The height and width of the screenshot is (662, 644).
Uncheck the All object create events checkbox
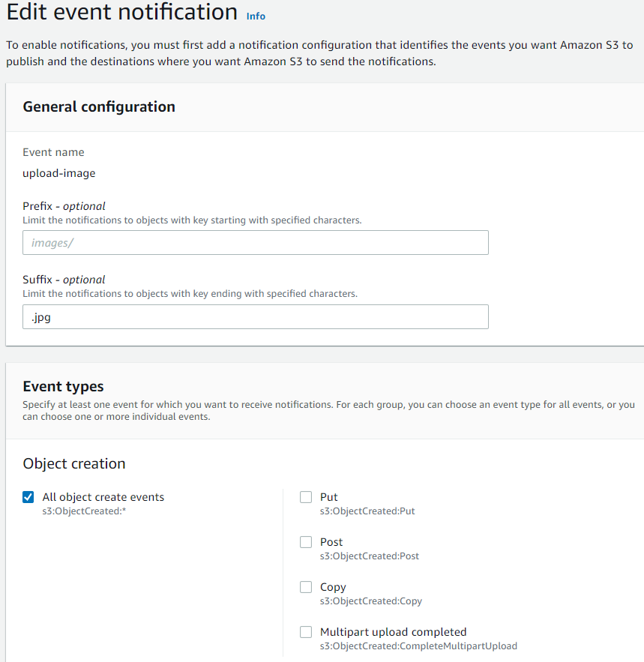pyautogui.click(x=28, y=497)
